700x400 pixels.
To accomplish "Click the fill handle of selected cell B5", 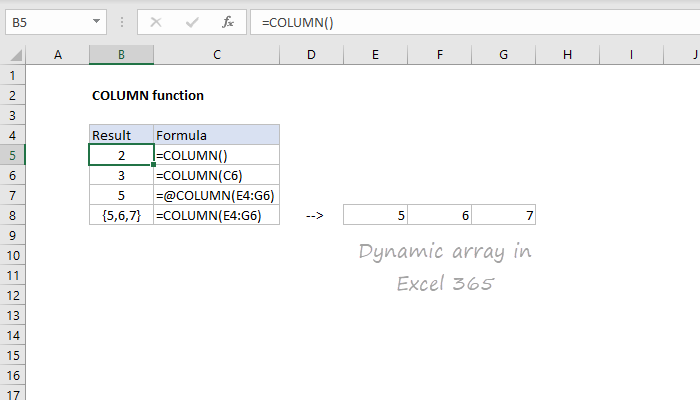I will point(154,165).
